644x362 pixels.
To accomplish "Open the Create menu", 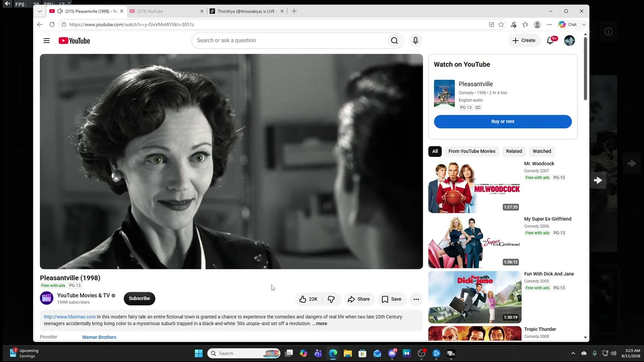I will coord(524,40).
